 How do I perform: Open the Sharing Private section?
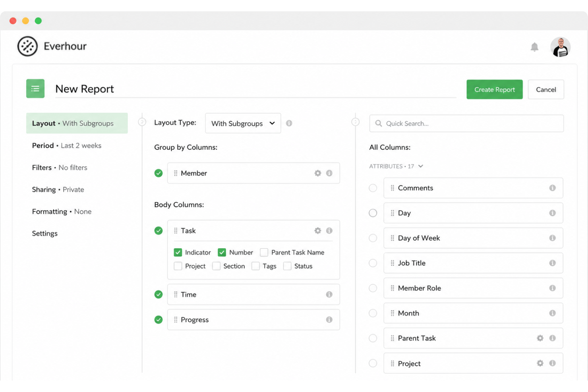click(x=58, y=189)
